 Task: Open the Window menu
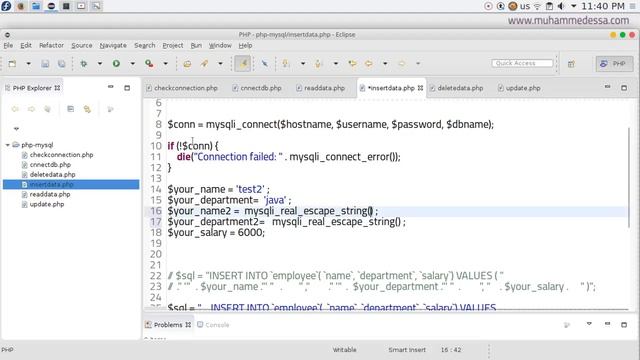tap(220, 45)
